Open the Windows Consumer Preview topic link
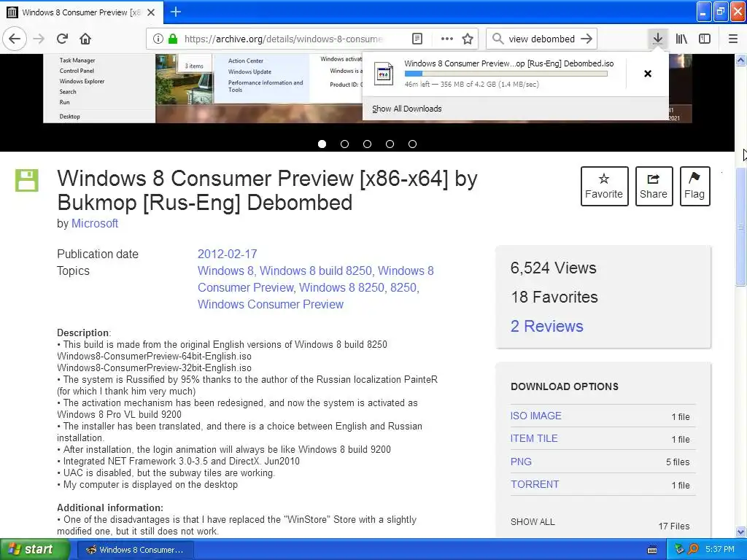Image resolution: width=747 pixels, height=560 pixels. [271, 304]
